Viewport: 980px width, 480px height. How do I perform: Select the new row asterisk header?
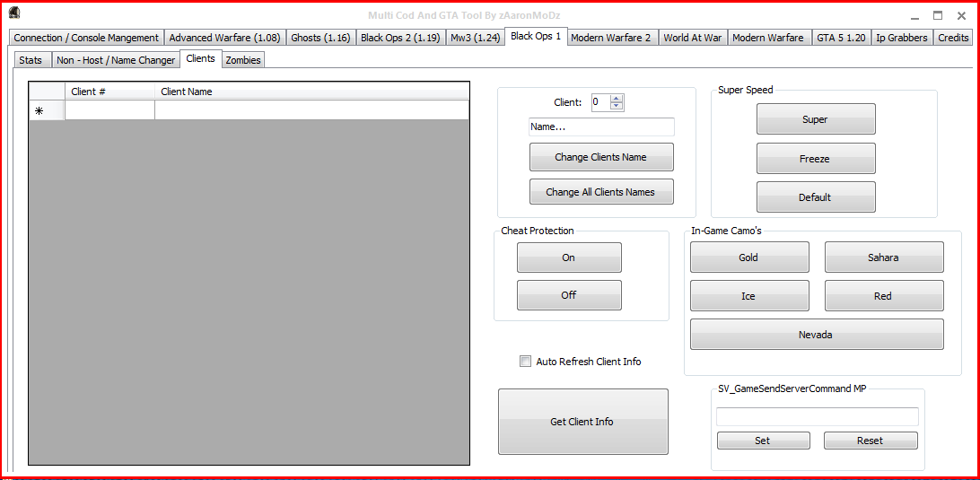[47, 110]
